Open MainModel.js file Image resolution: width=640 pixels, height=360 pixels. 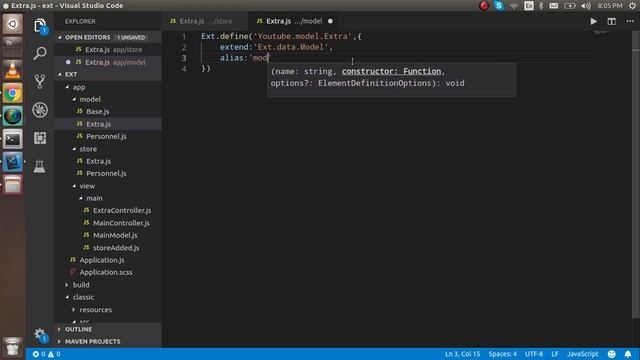[x=108, y=235]
